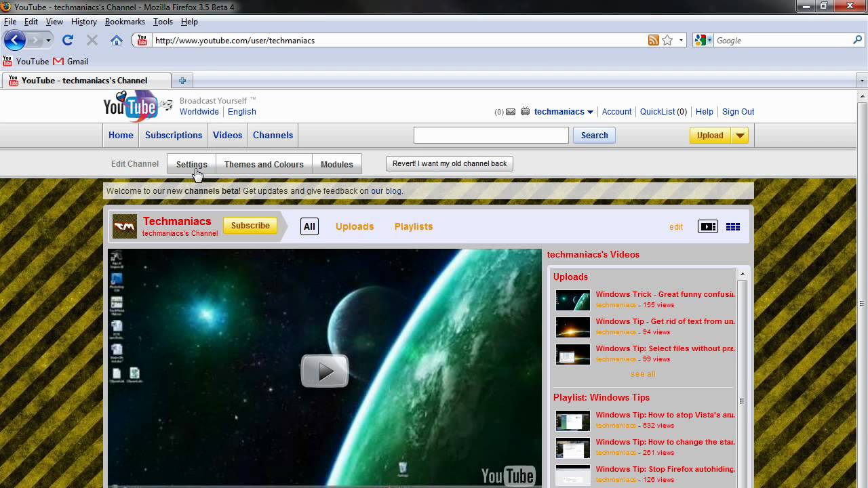The height and width of the screenshot is (488, 868).
Task: Click Revert! I want my old channel back
Action: tap(450, 163)
